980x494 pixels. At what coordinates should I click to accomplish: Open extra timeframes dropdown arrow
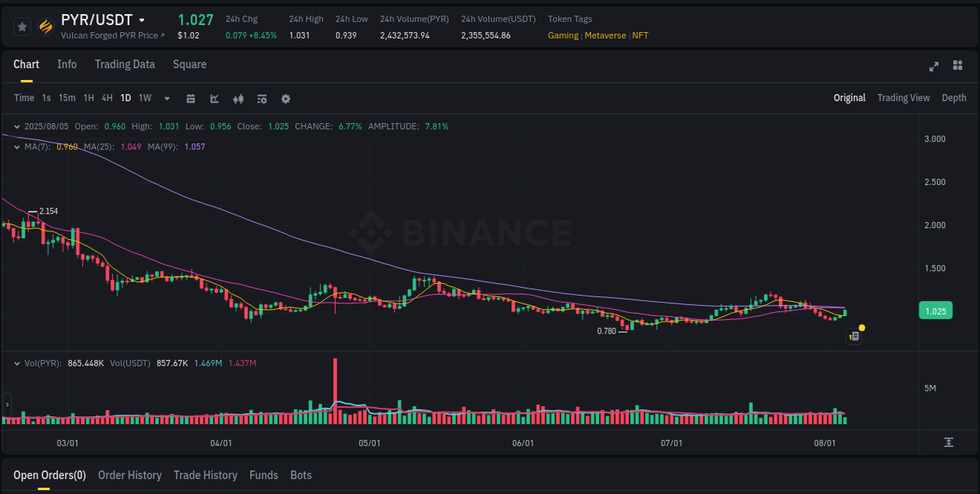pos(166,98)
